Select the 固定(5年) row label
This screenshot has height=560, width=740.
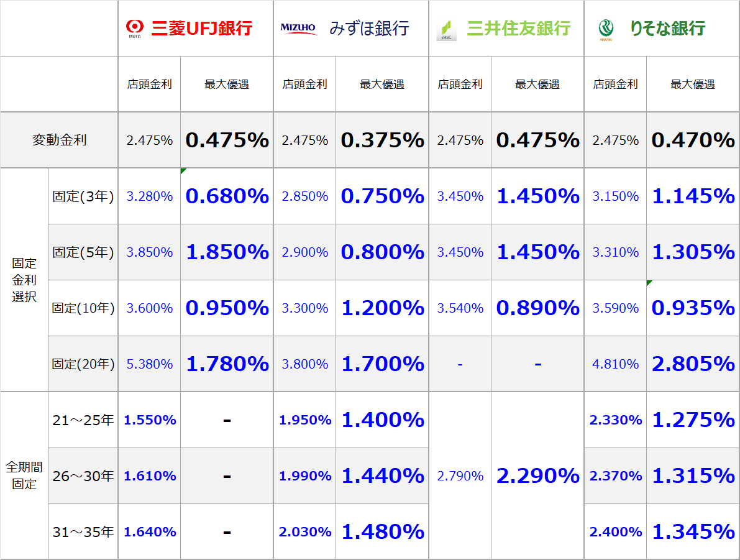(83, 252)
